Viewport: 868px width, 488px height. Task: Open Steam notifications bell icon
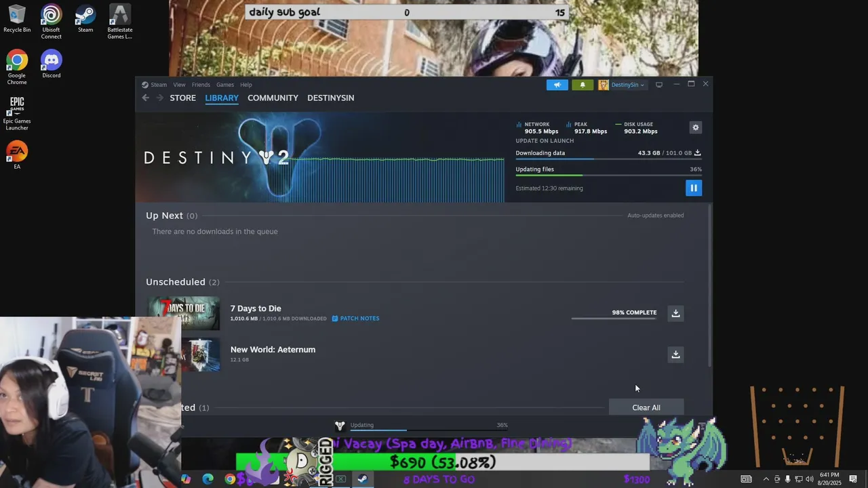coord(582,85)
